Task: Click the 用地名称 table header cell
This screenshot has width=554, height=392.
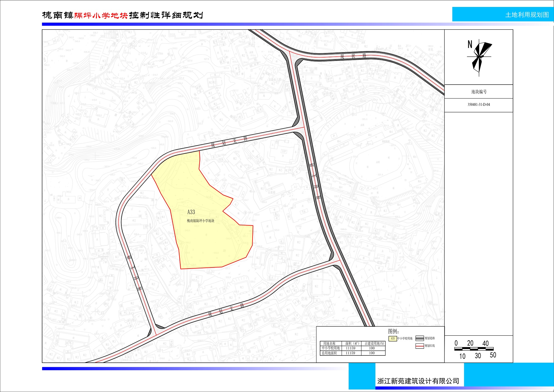Action: point(329,344)
